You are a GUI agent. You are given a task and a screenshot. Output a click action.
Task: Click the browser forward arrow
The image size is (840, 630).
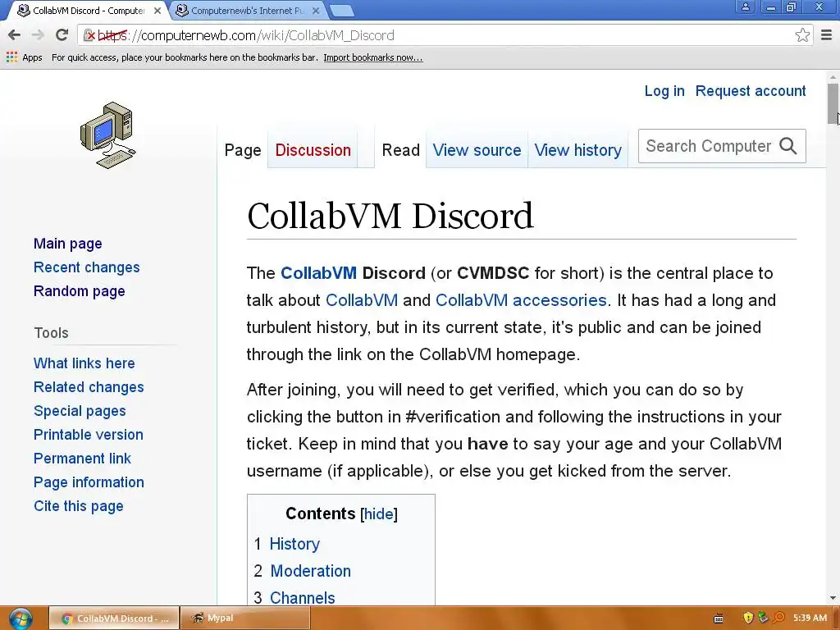[38, 35]
